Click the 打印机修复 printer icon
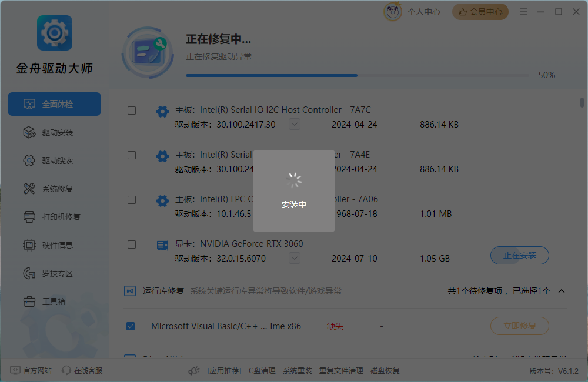Viewport: 588px width, 382px height. coord(29,217)
